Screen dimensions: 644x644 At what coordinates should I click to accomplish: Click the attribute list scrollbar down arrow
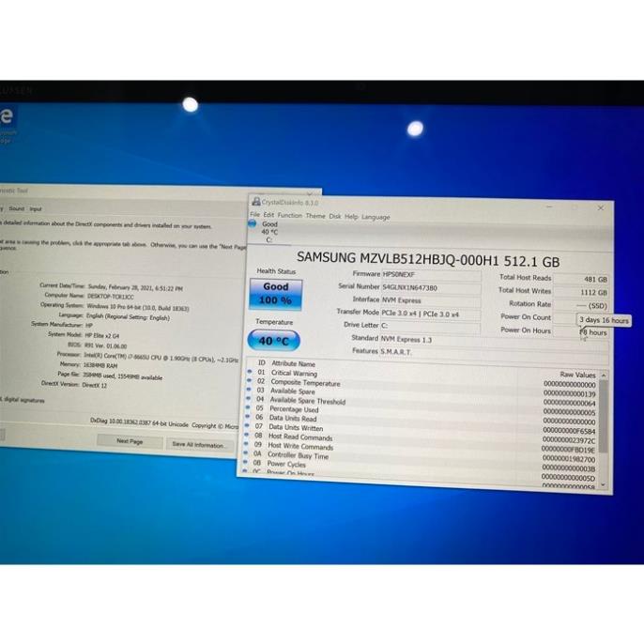[603, 485]
